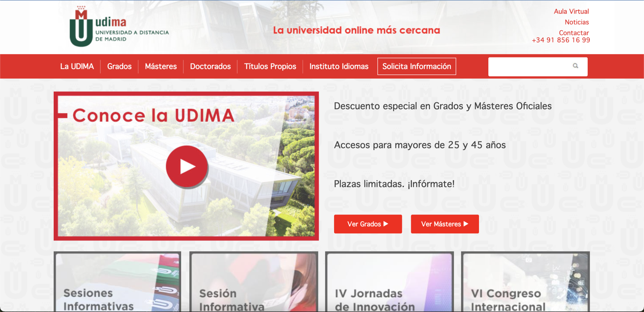
Task: Click the UDIMA university logo
Action: pos(119,27)
